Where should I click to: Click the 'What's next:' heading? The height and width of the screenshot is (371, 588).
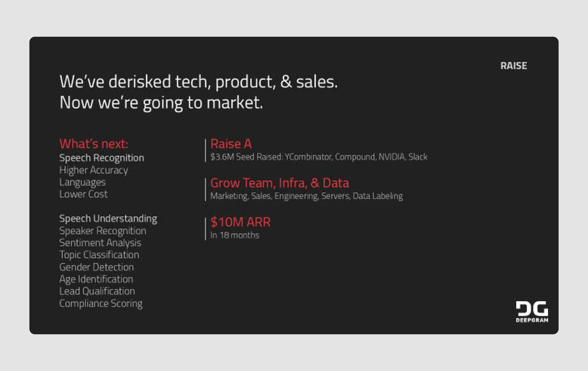point(94,144)
